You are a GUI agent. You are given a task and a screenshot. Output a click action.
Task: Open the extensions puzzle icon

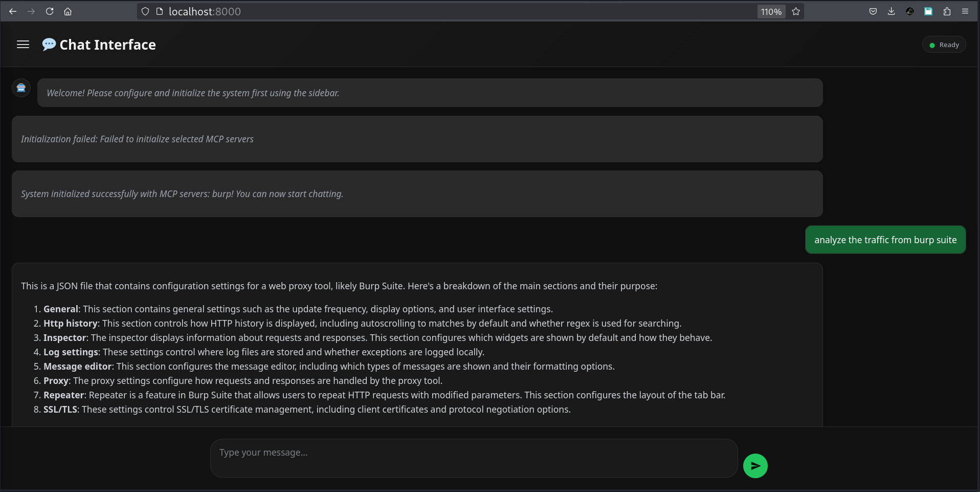click(947, 11)
